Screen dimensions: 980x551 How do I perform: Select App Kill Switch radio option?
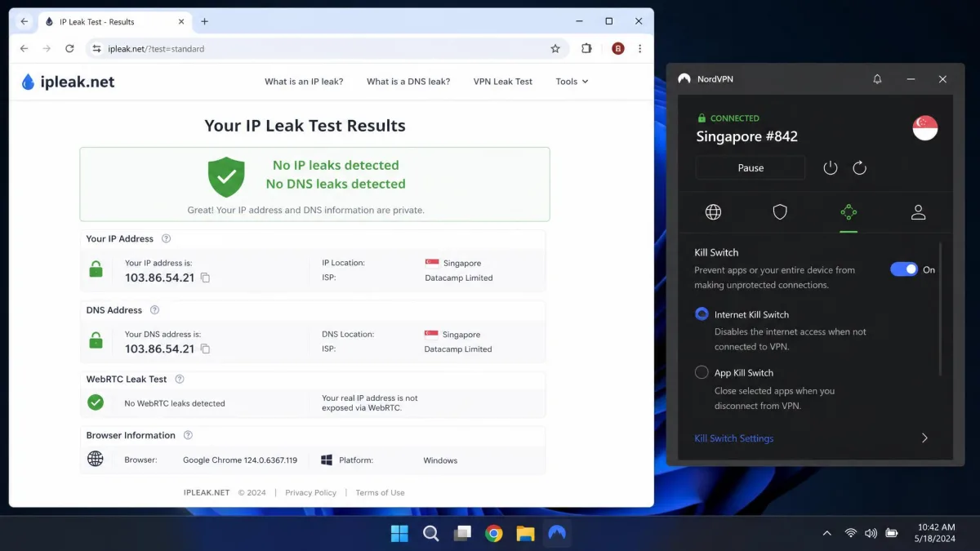click(x=702, y=372)
